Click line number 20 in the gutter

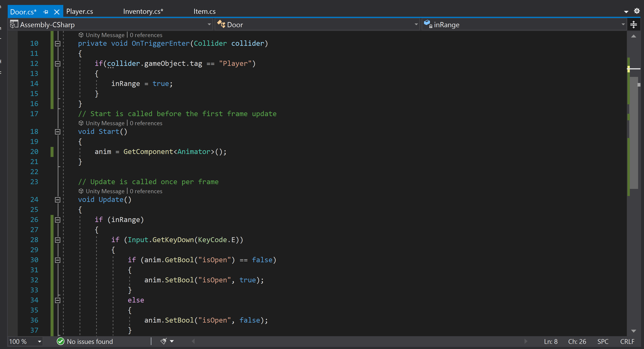pyautogui.click(x=34, y=152)
